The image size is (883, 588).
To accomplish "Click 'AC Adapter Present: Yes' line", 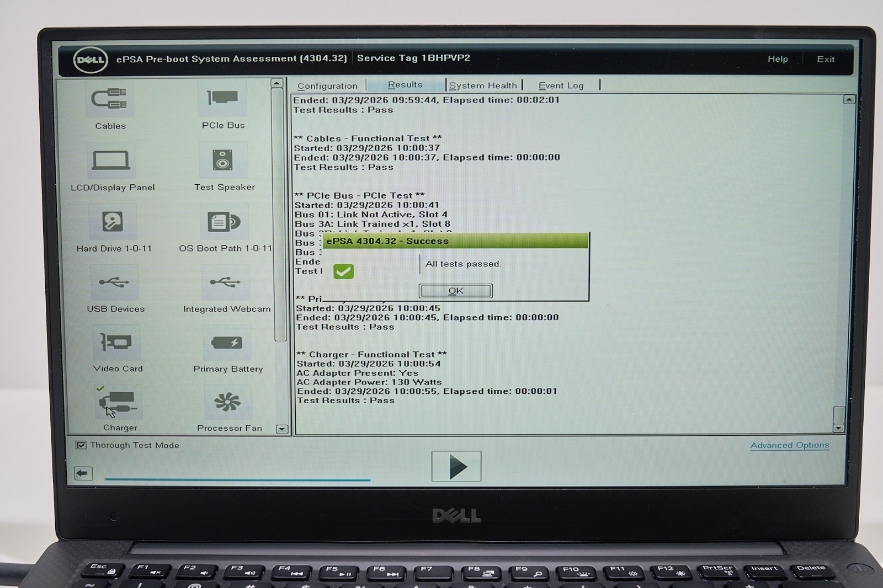I will tap(358, 373).
